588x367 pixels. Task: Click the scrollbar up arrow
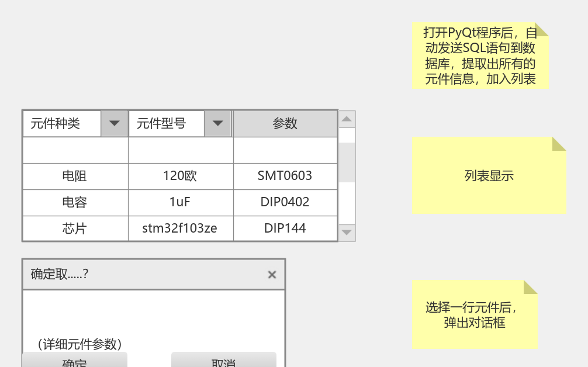(347, 117)
